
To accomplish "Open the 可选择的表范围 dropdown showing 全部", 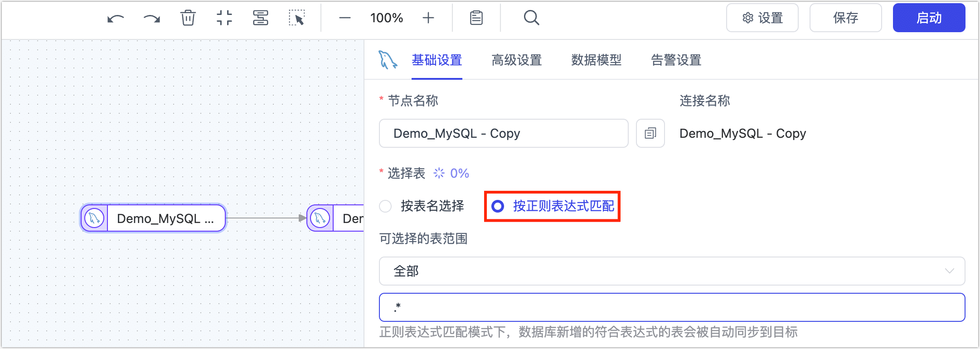I will coord(672,271).
